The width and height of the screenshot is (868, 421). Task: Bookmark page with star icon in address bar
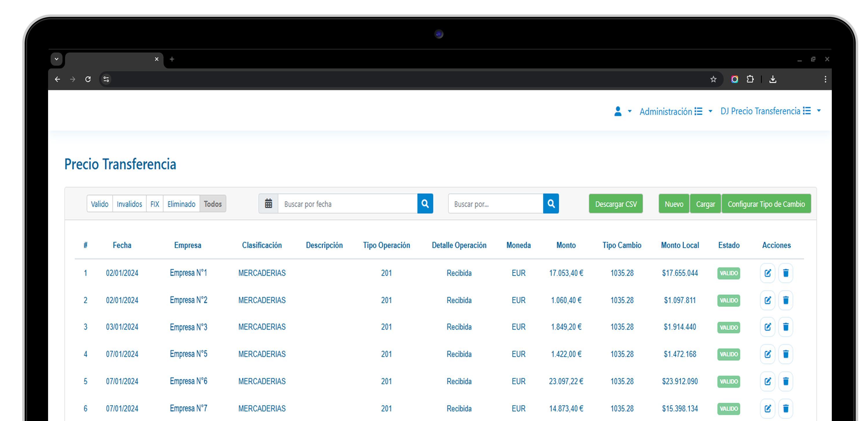713,80
